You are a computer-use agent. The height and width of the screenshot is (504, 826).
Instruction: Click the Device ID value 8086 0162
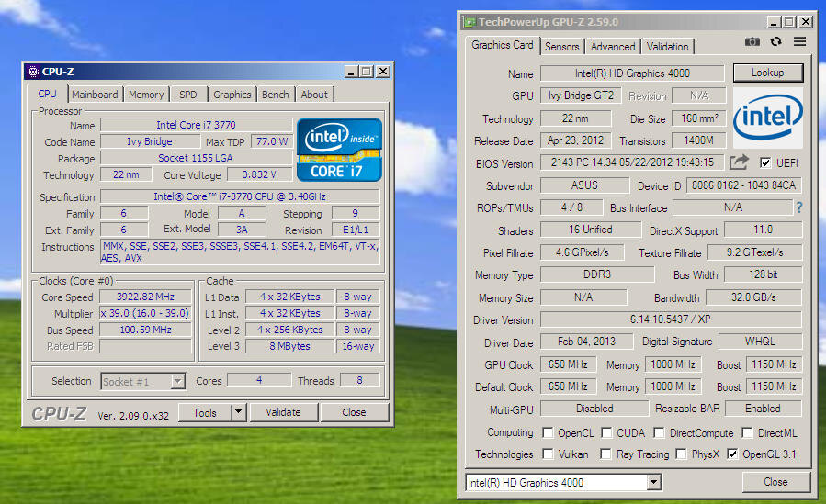743,185
